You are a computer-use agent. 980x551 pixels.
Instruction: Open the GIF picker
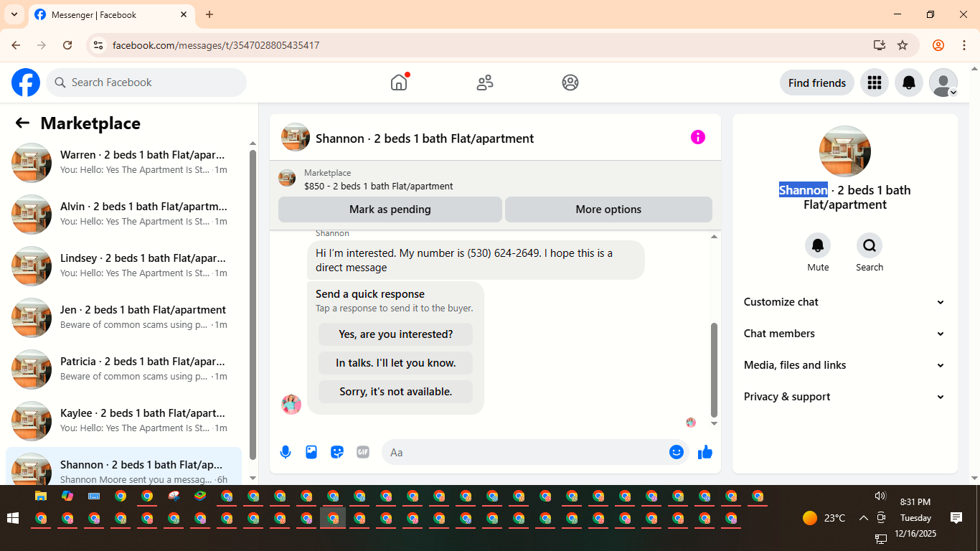(x=363, y=452)
